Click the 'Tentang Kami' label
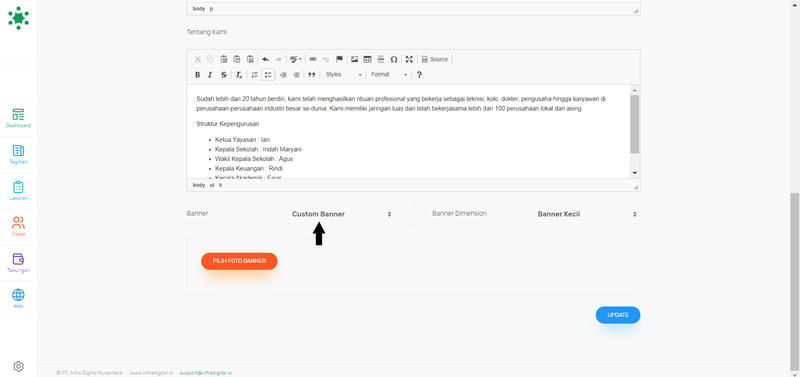 point(207,32)
